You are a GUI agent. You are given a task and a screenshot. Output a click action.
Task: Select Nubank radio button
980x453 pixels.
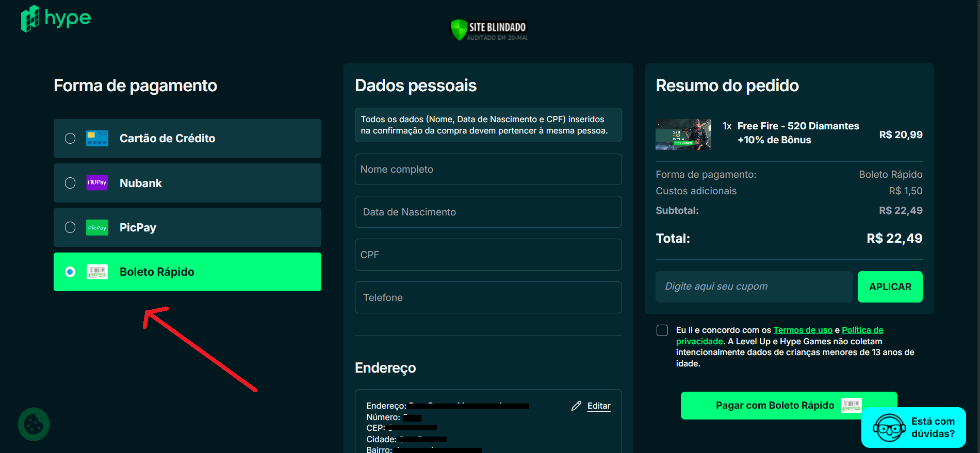point(70,183)
